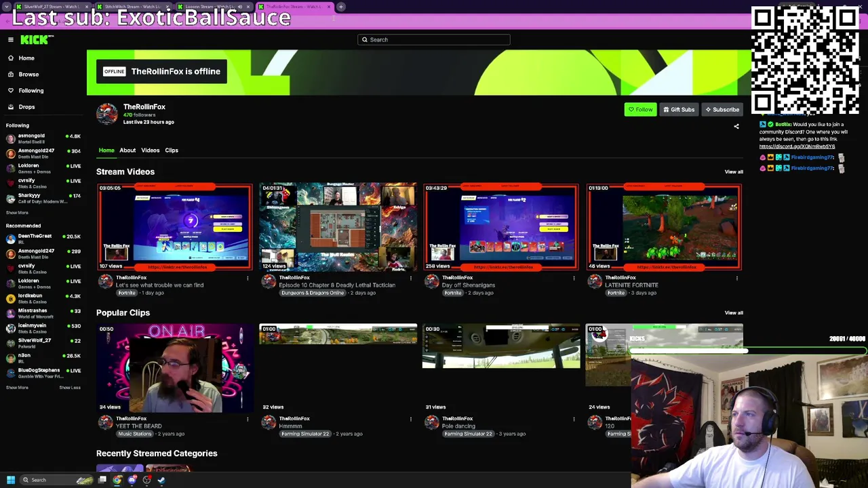Go to Home in the Kick sidebar
868x488 pixels.
coord(26,58)
